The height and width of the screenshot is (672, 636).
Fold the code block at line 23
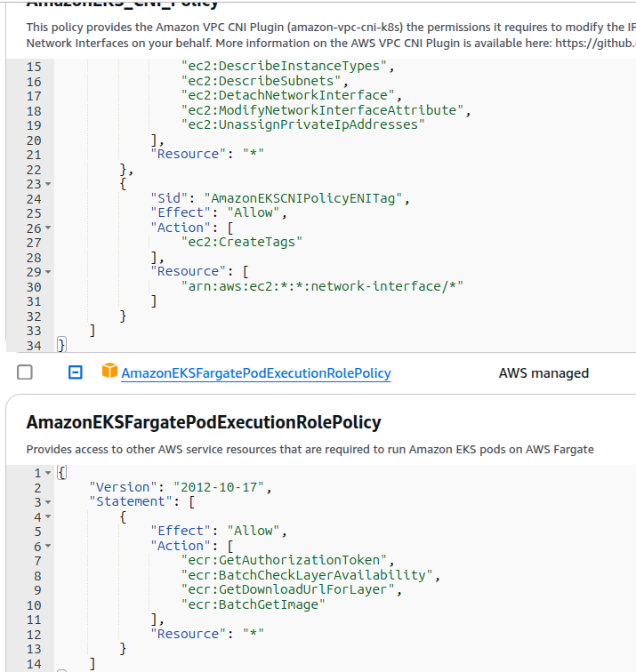tap(48, 184)
